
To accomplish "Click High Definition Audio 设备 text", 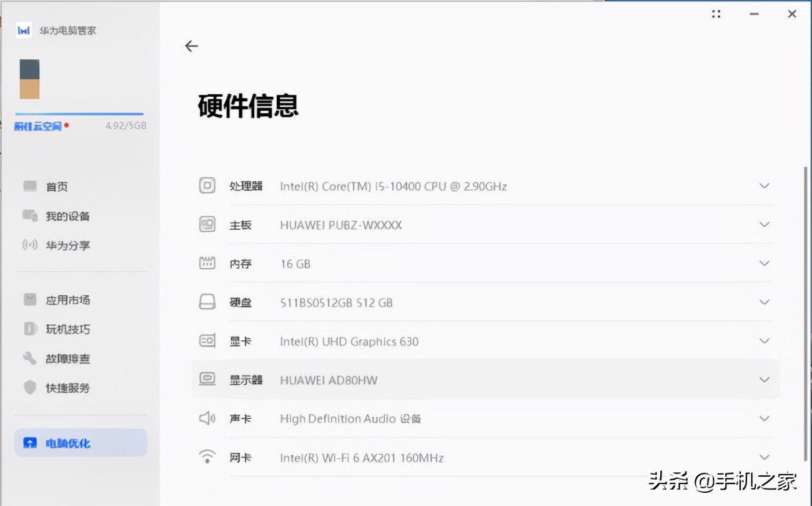I will (x=350, y=419).
